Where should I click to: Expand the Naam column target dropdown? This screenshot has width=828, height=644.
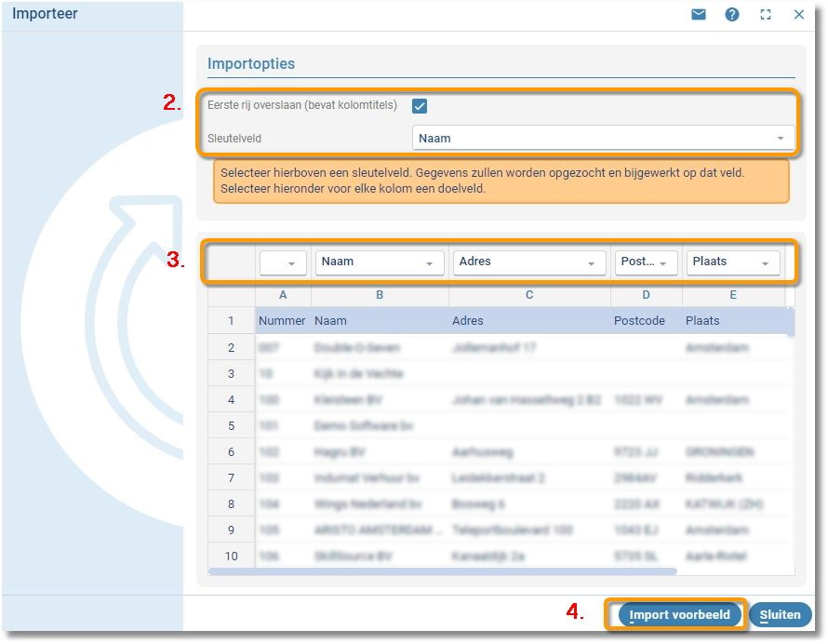click(380, 262)
